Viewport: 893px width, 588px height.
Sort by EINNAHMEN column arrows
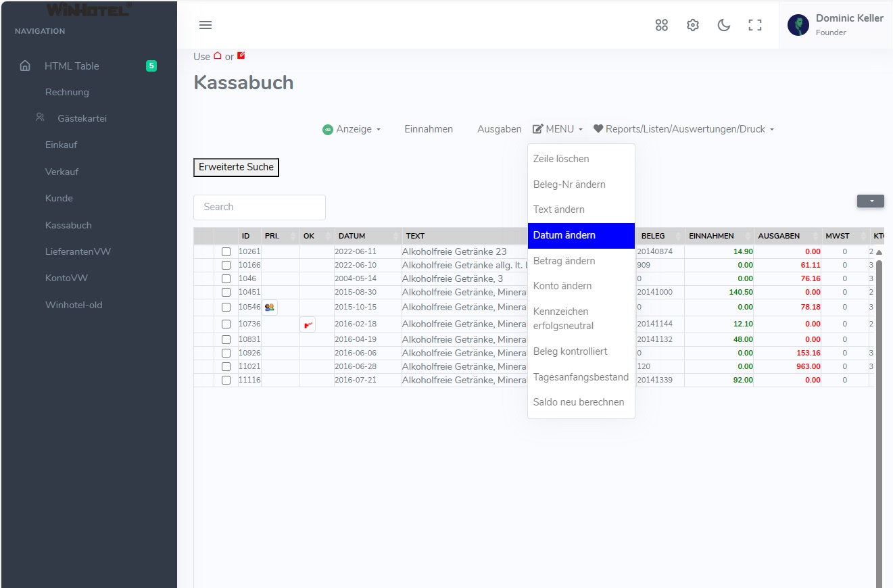tap(748, 236)
